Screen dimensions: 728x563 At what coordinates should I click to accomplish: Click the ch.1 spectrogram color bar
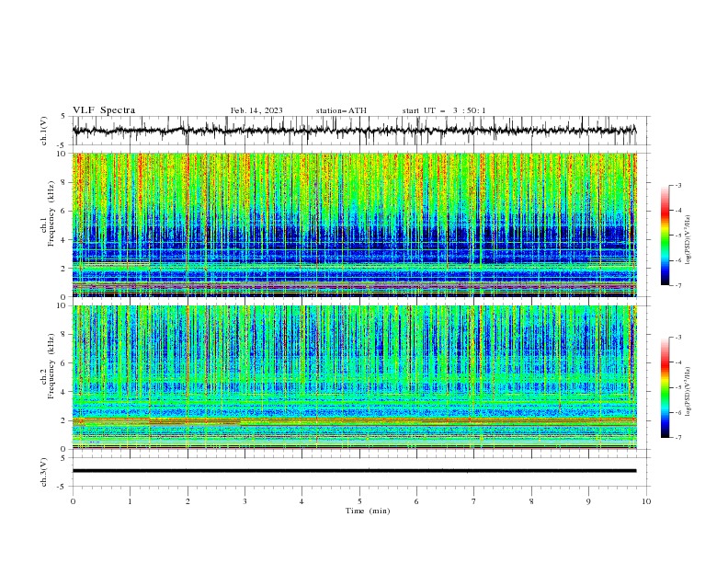tap(665, 236)
